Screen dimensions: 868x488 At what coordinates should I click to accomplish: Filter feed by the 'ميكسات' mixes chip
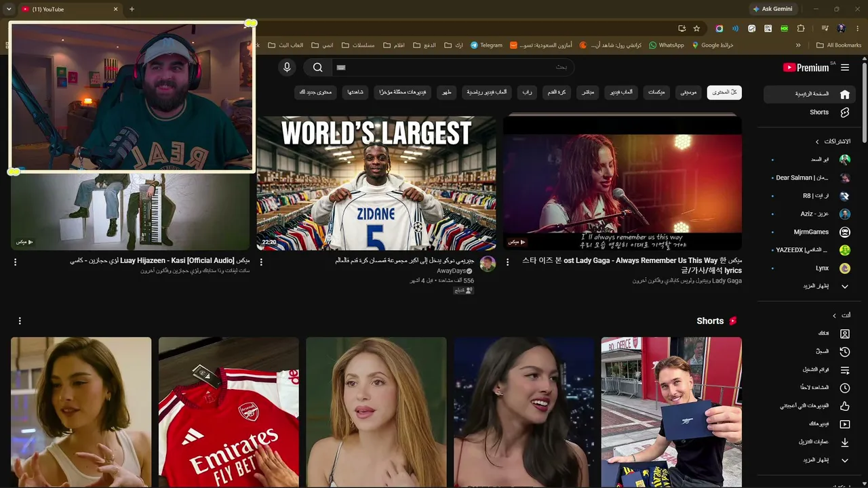pyautogui.click(x=656, y=92)
